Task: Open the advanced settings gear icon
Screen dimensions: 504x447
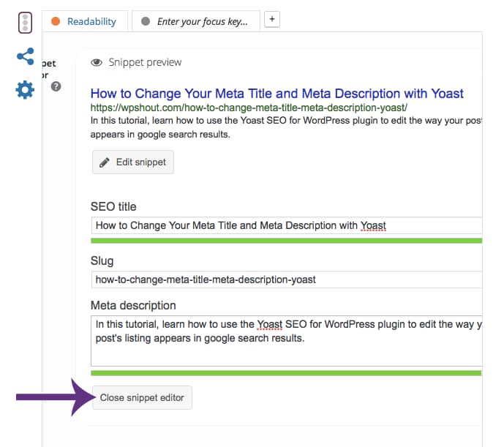Action: [x=25, y=90]
